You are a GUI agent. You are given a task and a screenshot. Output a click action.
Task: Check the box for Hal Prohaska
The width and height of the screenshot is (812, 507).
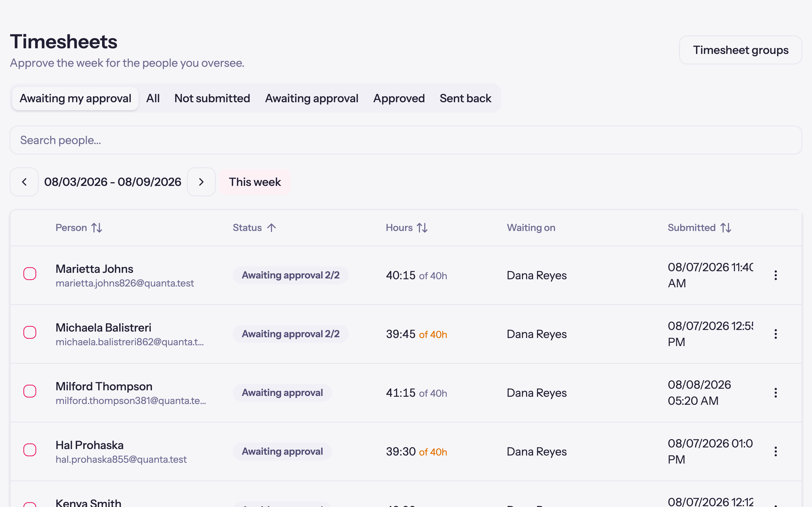pyautogui.click(x=30, y=450)
